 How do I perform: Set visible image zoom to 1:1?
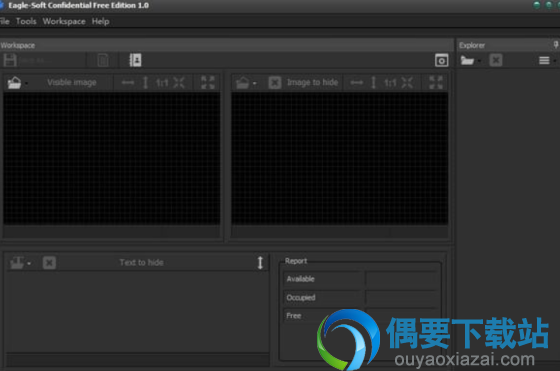point(162,83)
